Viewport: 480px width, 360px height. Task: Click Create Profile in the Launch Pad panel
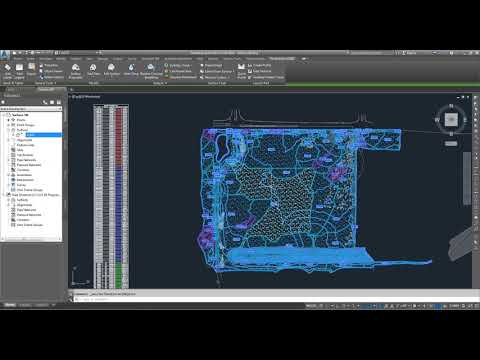tap(259, 65)
